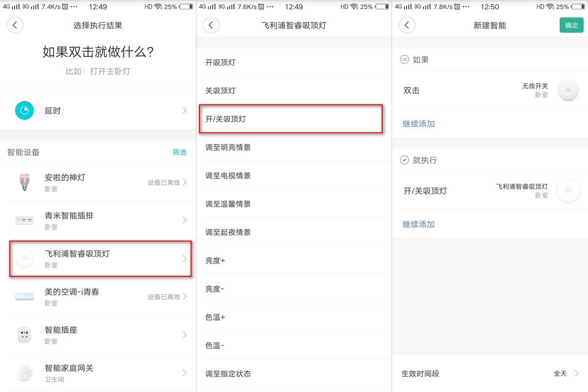The height and width of the screenshot is (392, 588).
Task: Click the 青米智能插排 power strip icon
Action: 24,220
